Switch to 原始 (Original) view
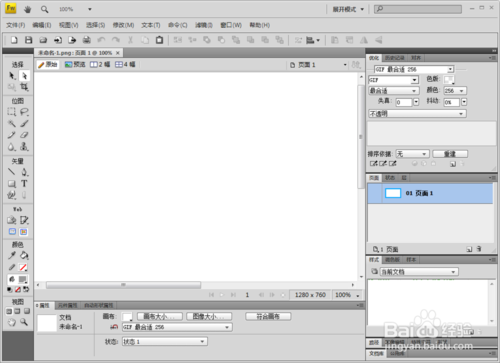 [48, 64]
